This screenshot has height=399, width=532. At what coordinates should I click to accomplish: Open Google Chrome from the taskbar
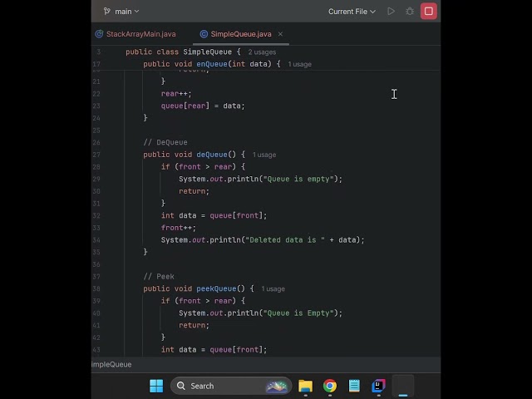[x=330, y=386]
